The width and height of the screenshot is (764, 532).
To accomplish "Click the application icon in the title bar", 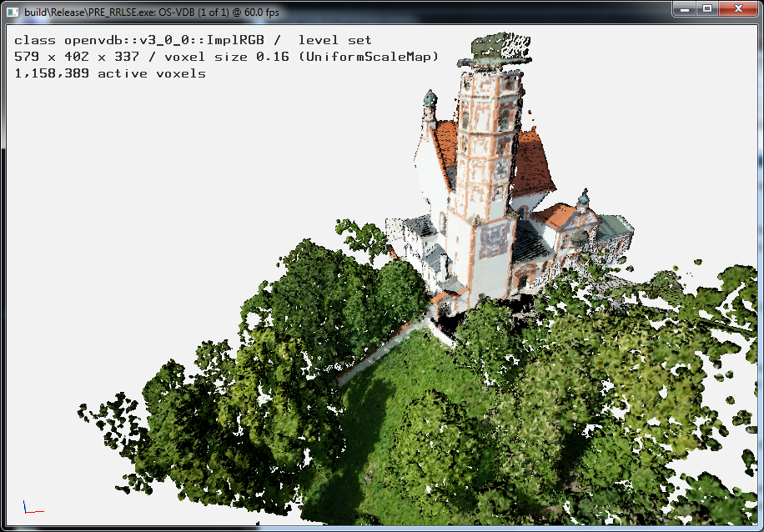I will click(x=13, y=12).
